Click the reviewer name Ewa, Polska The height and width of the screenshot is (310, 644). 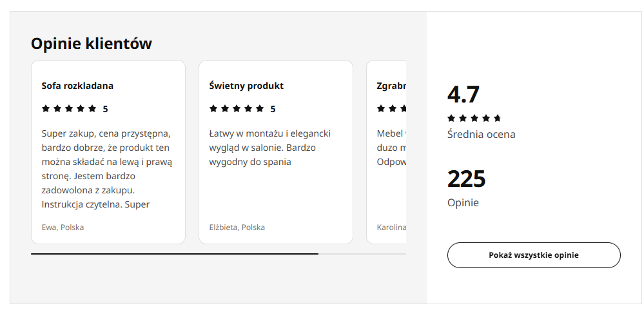[63, 228]
